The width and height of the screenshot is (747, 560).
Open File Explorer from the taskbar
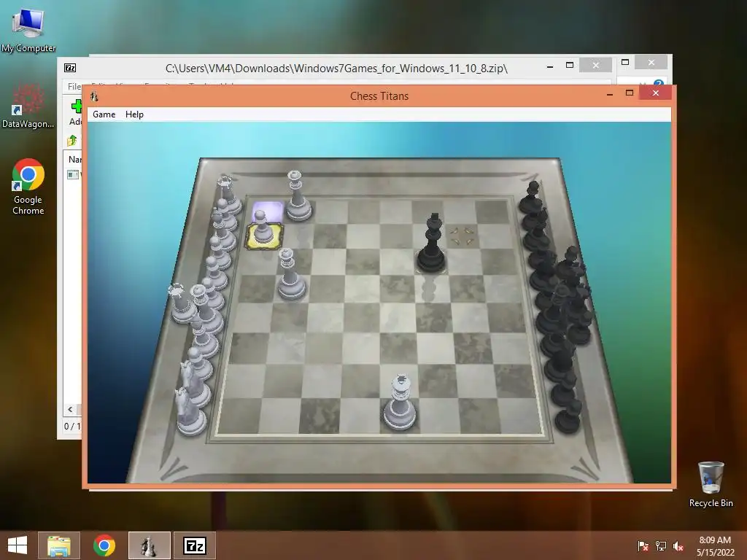point(59,545)
